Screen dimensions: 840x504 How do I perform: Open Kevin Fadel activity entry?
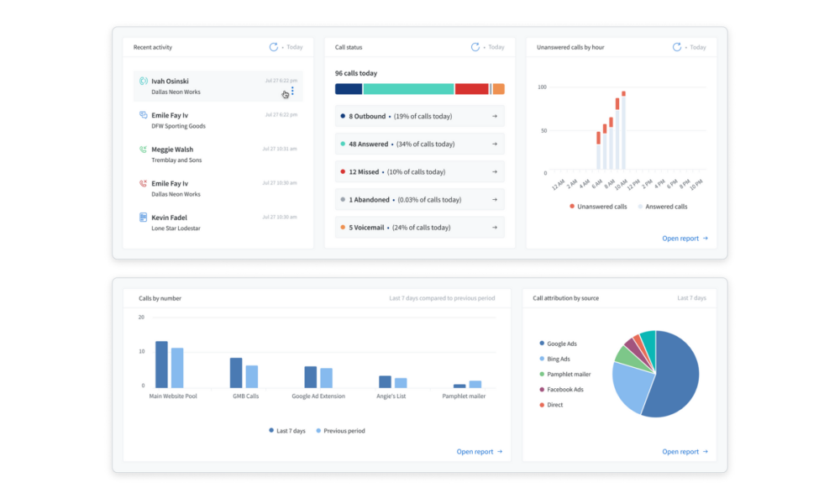point(218,223)
